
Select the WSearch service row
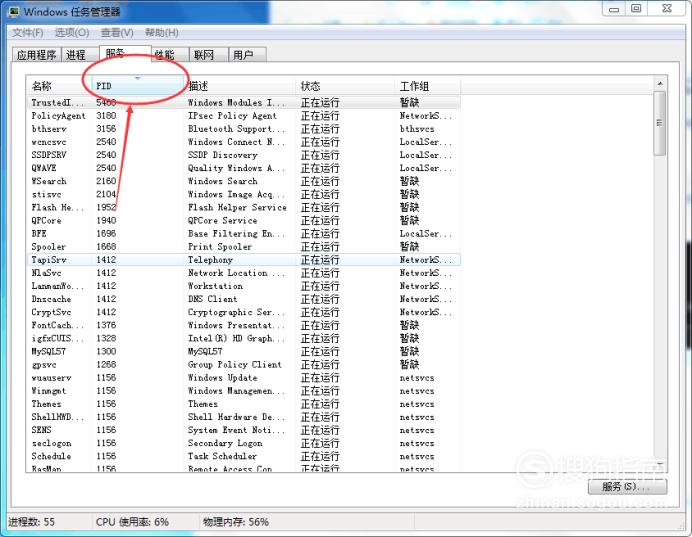pos(244,181)
